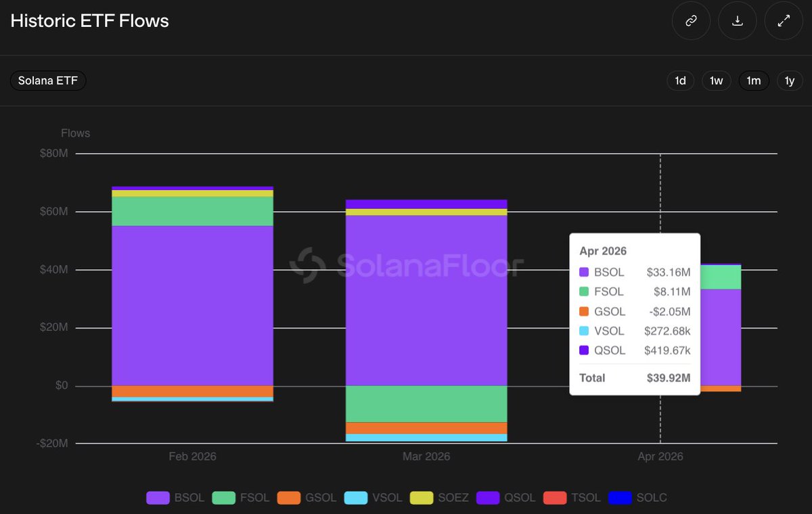Toggle TSOL series in legend

572,498
